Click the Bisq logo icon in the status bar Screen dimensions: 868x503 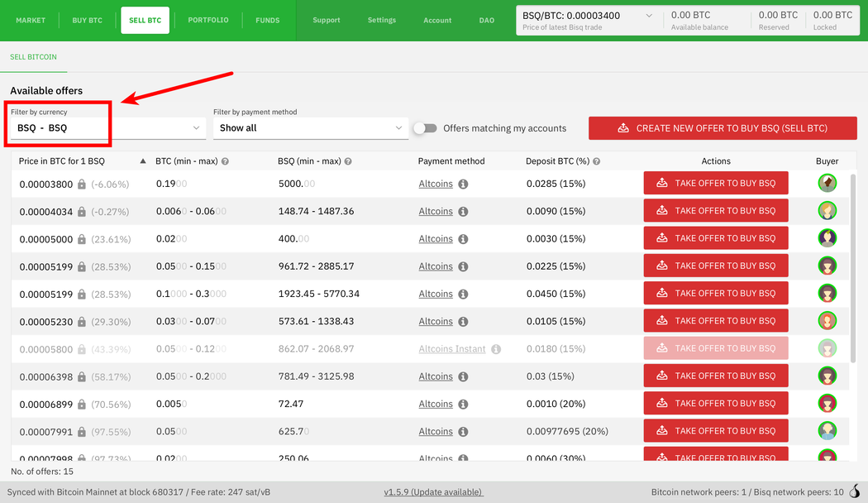854,492
